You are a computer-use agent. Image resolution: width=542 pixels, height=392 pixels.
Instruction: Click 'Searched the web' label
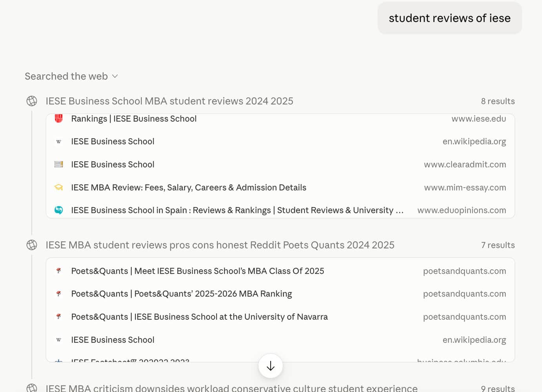(66, 76)
